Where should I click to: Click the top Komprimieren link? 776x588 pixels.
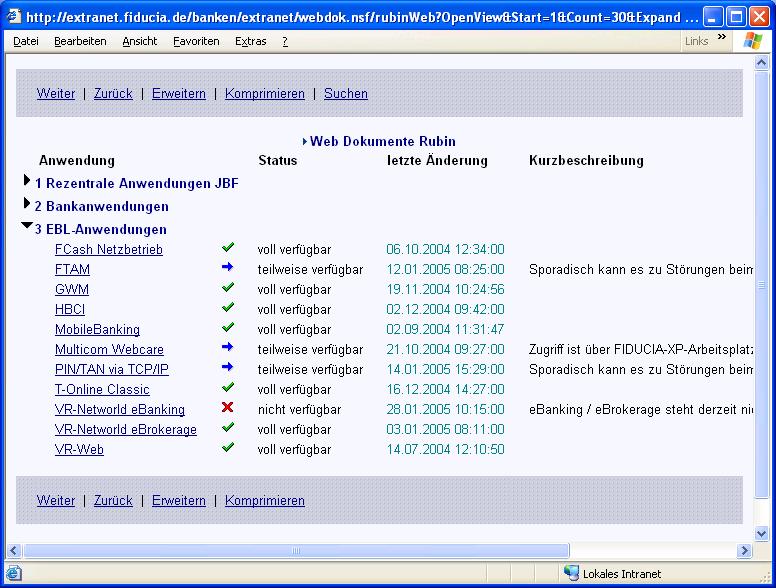tap(265, 94)
